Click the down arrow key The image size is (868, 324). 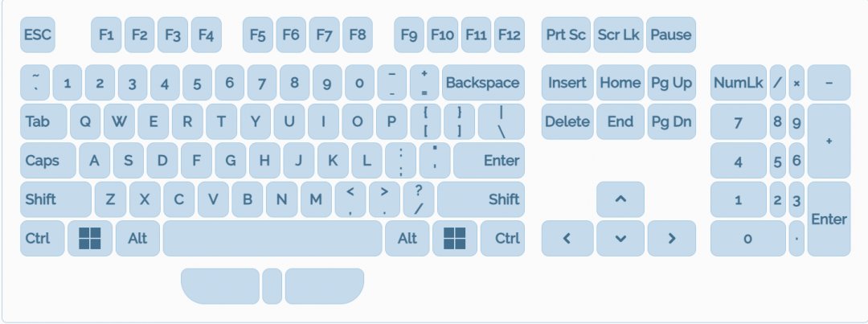point(620,238)
